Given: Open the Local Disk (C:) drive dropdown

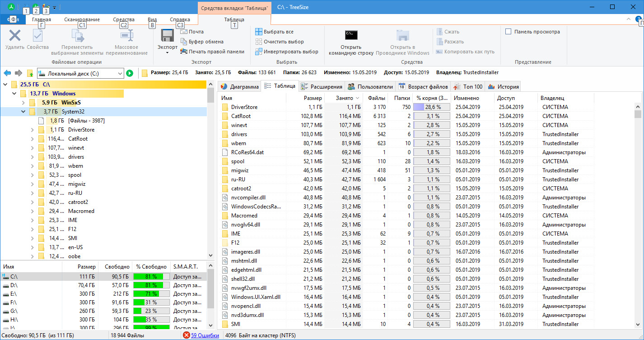Looking at the screenshot, I should coord(120,73).
